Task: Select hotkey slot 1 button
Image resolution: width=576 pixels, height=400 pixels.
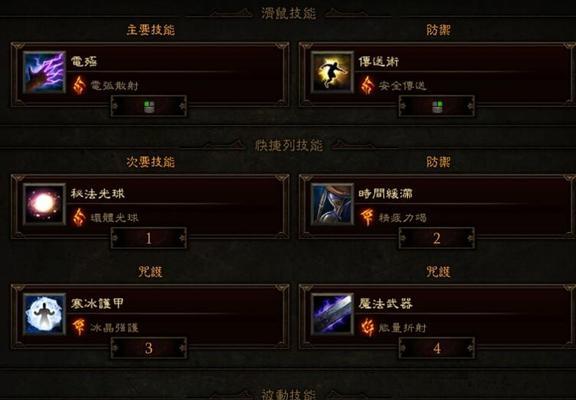Action: pos(149,238)
